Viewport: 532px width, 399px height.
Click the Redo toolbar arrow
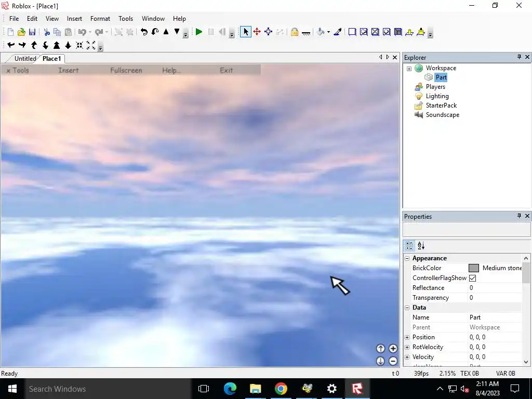click(x=99, y=32)
